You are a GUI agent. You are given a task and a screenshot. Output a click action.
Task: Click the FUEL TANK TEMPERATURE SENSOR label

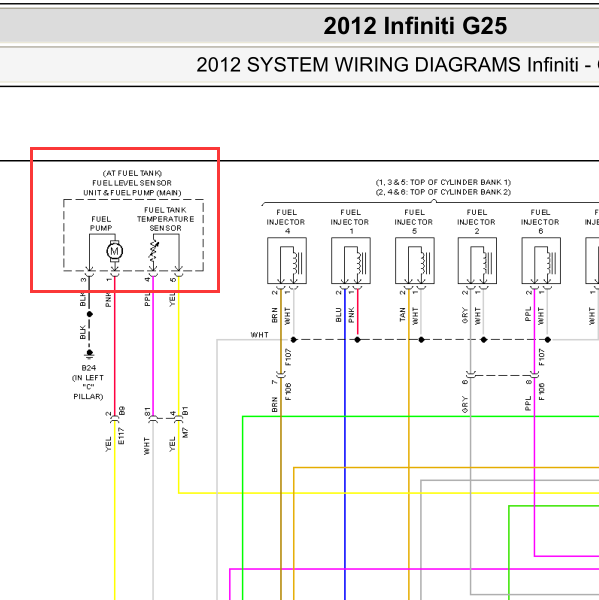tap(165, 219)
